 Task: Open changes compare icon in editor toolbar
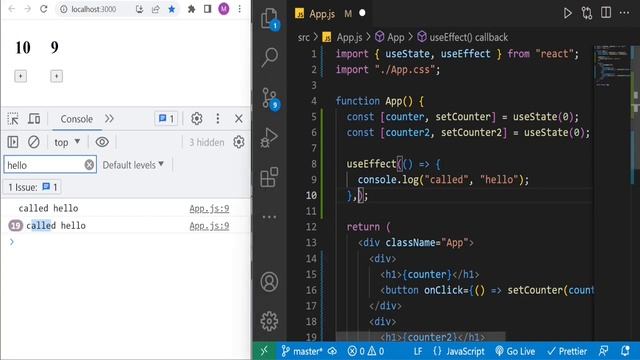click(x=587, y=13)
